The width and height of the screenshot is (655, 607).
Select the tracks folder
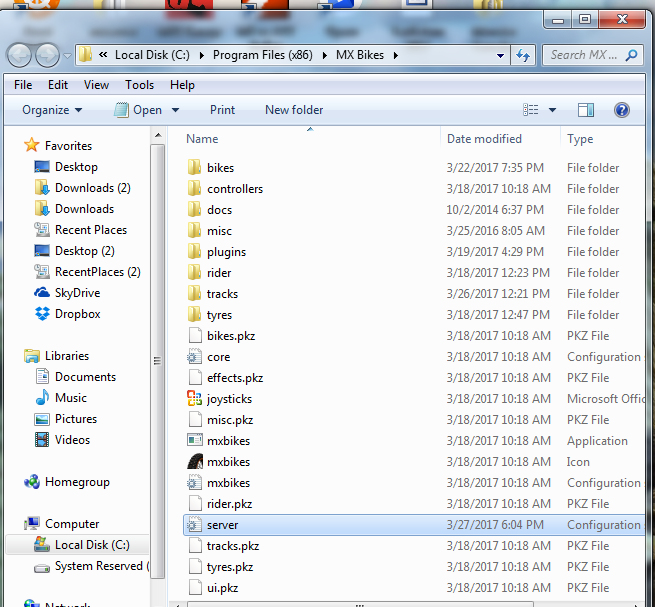(x=222, y=294)
